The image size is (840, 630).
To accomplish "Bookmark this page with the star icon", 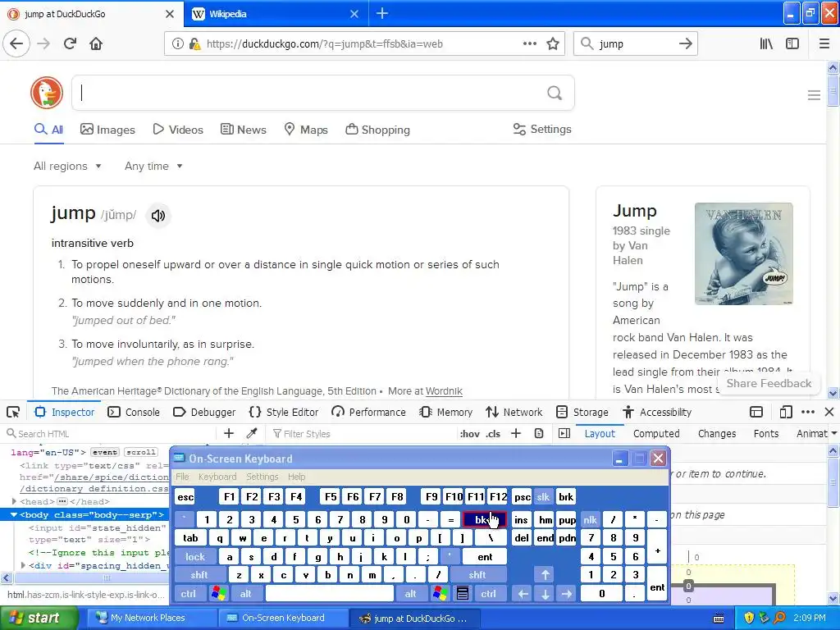I will [553, 44].
